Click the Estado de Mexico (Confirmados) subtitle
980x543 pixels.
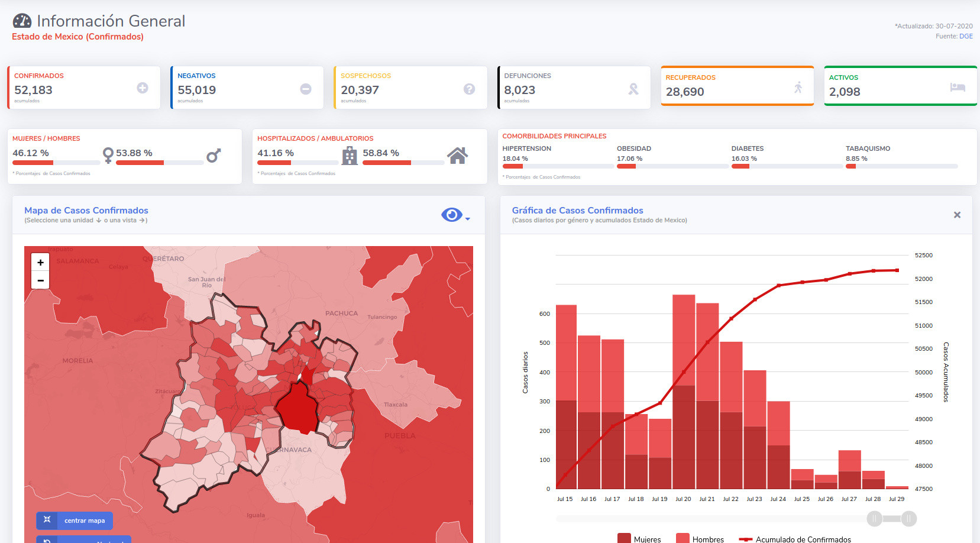click(x=77, y=37)
